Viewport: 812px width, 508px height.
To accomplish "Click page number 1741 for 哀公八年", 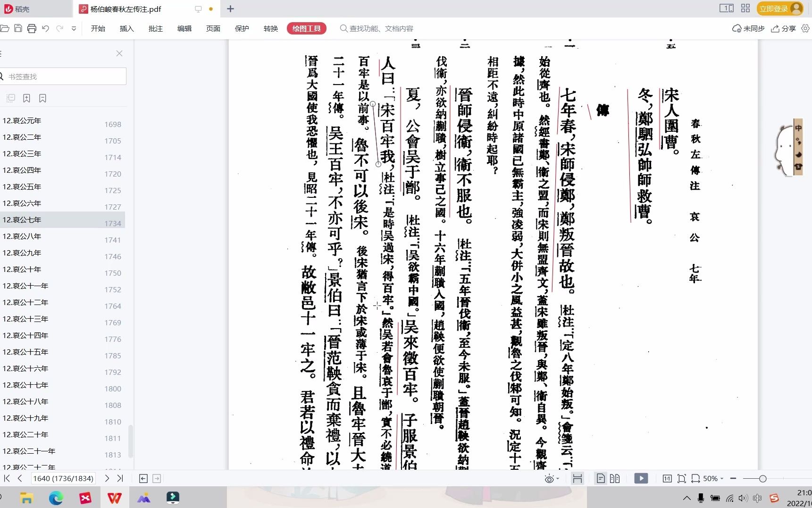I will (113, 240).
